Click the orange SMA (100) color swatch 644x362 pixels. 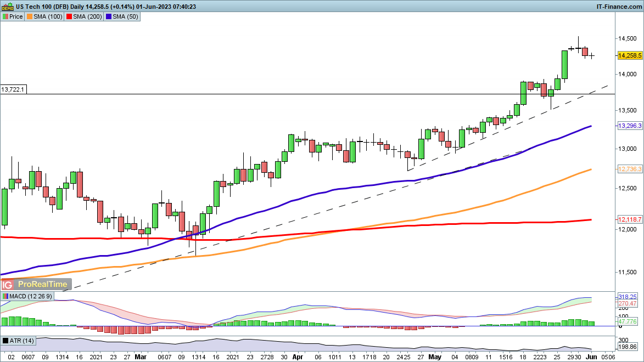coord(29,17)
